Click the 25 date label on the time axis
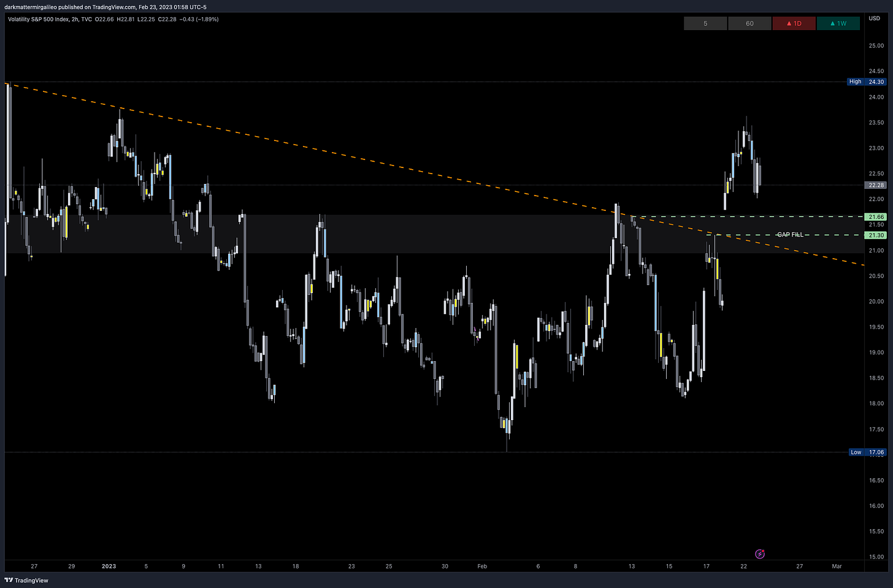The width and height of the screenshot is (893, 588). [x=389, y=566]
